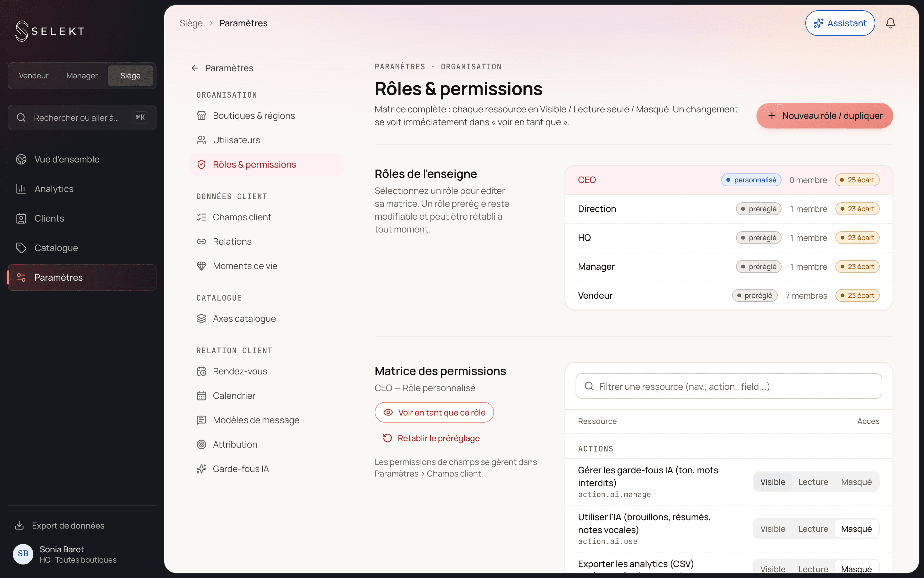Open Axes catalogue settings
The image size is (924, 578).
pos(267,319)
